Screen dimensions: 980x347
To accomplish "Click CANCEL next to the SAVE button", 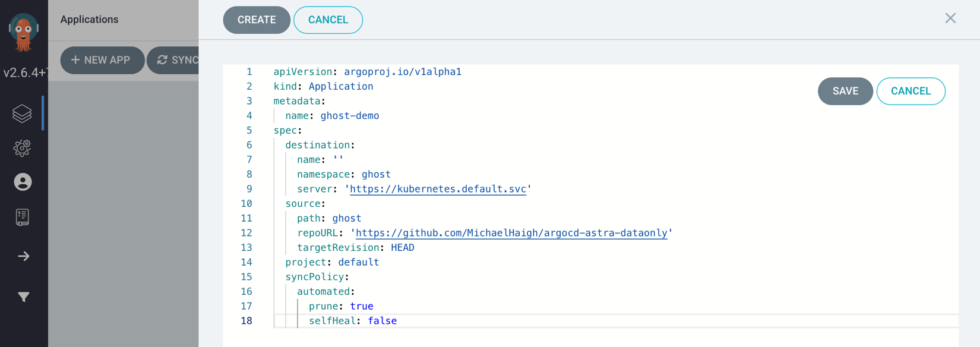I will [x=911, y=91].
